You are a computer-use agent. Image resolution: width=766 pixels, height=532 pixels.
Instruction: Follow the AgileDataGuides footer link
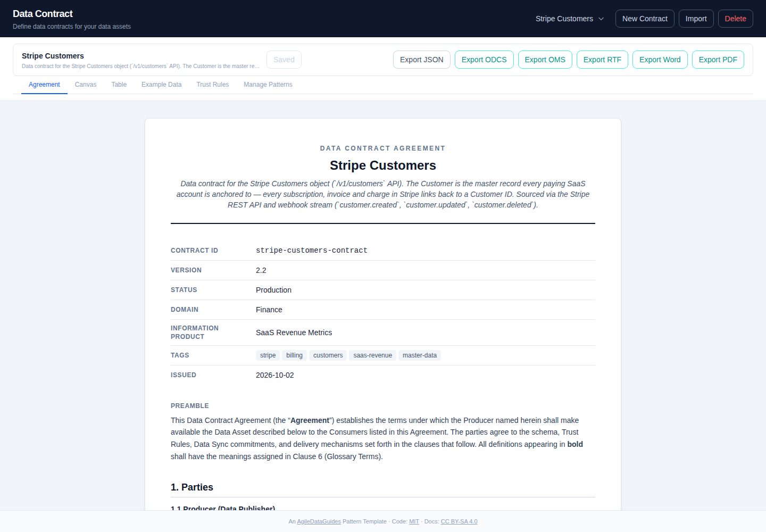(319, 521)
